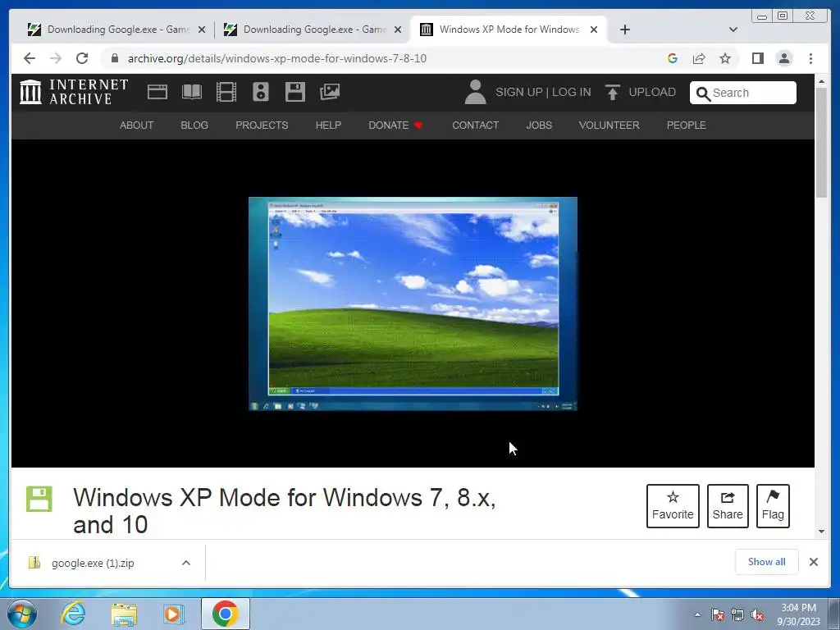The width and height of the screenshot is (840, 630).
Task: Click Show all downloads
Action: (x=767, y=562)
